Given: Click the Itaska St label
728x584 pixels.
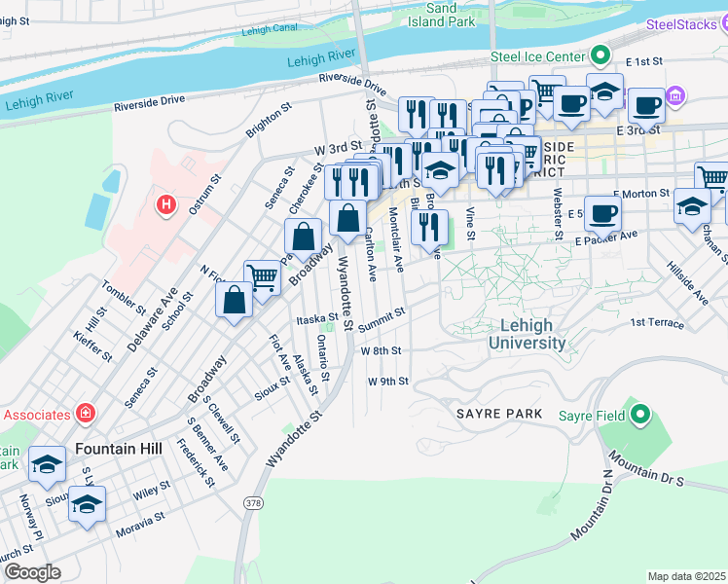Looking at the screenshot, I should click(x=317, y=319).
